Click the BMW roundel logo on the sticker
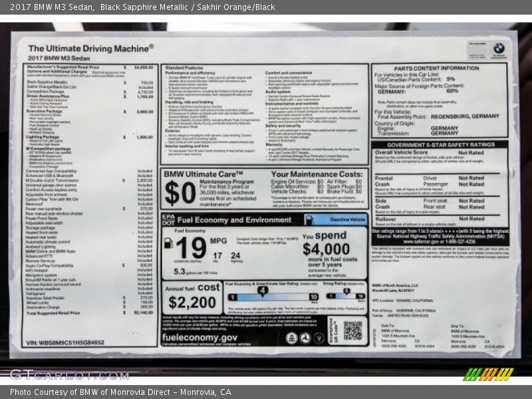The image size is (532, 399). click(x=498, y=48)
